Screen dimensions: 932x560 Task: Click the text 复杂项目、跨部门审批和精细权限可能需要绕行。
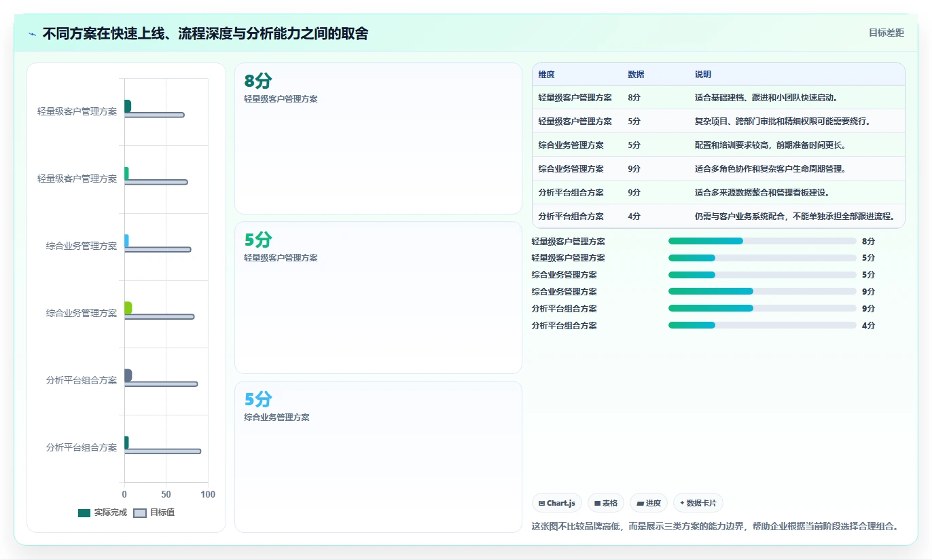(x=783, y=122)
